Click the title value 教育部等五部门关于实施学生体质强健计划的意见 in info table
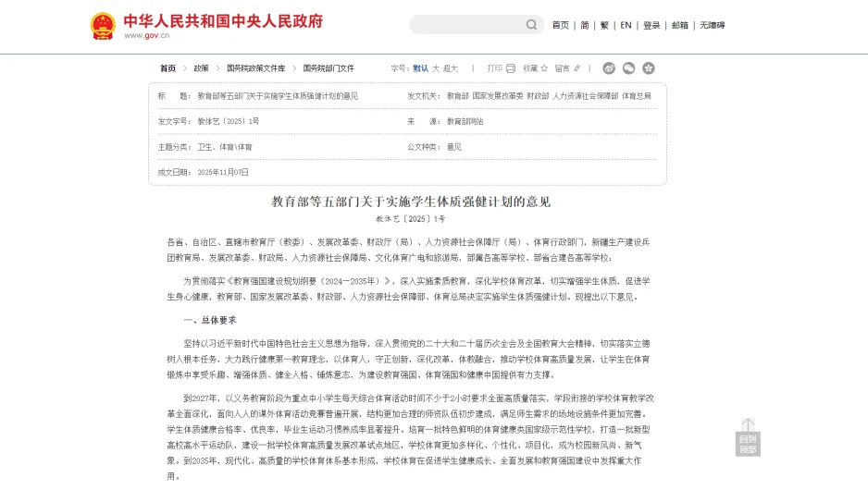868x490 pixels. [x=278, y=96]
